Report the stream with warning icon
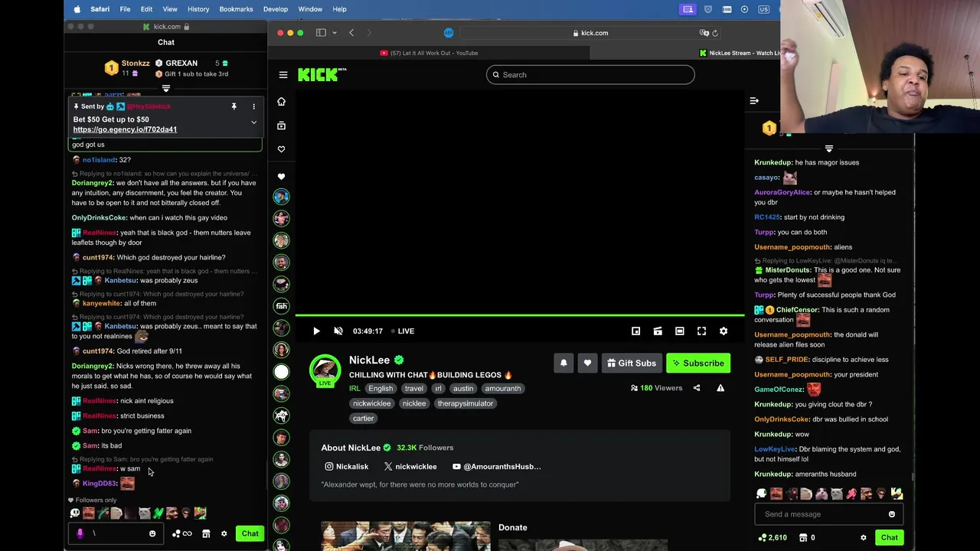Viewport: 980px width, 551px height. click(x=720, y=388)
